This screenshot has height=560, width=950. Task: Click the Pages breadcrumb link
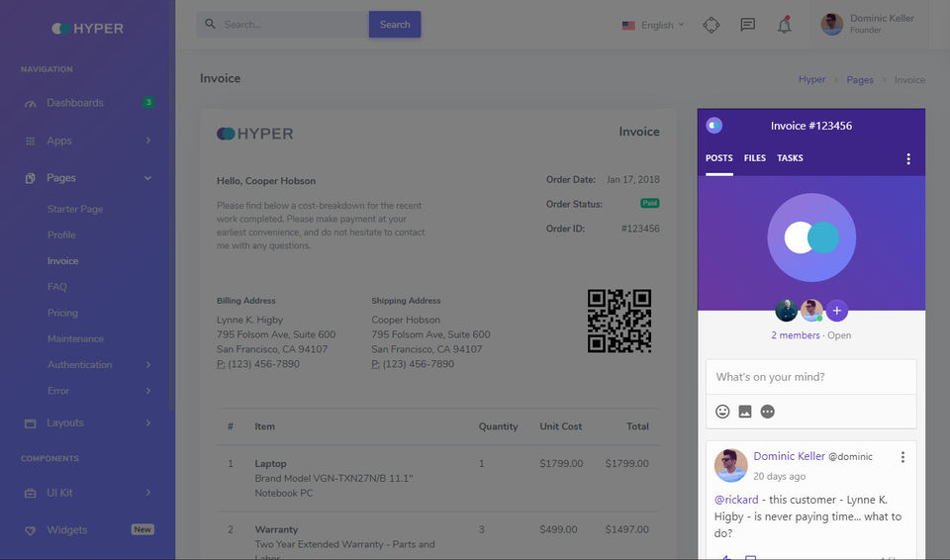[860, 80]
